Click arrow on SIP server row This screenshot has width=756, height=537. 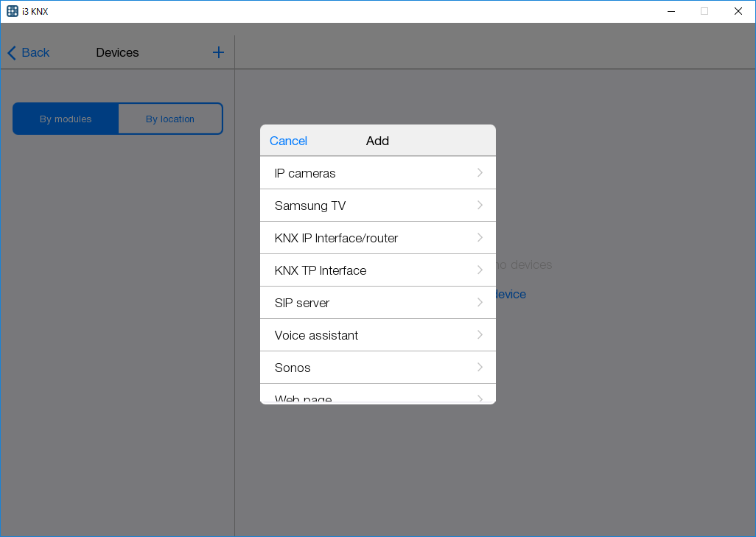[480, 302]
